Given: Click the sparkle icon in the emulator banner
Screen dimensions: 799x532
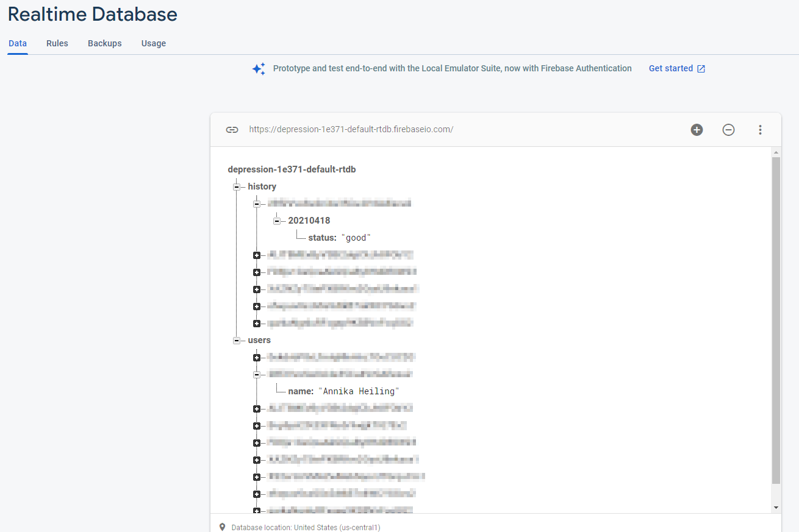Looking at the screenshot, I should click(x=259, y=69).
